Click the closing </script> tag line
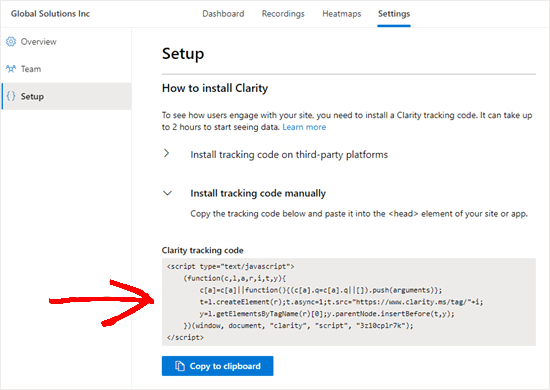This screenshot has width=550, height=390. click(185, 337)
